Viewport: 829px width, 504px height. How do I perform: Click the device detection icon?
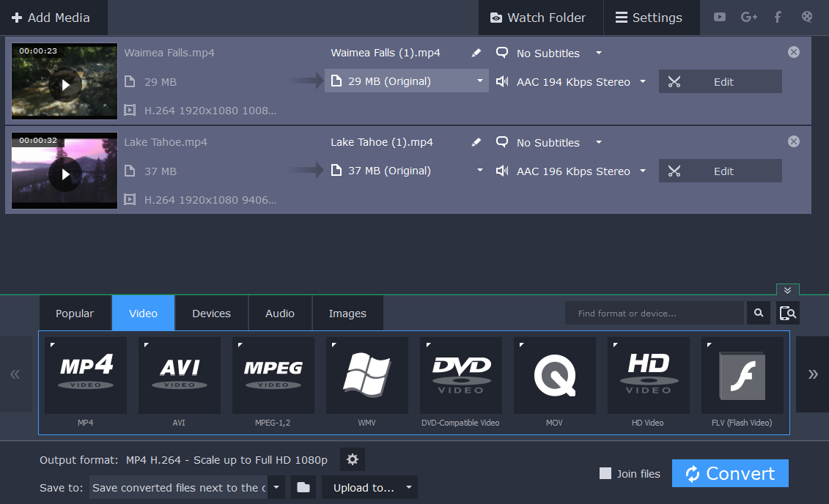tap(787, 313)
